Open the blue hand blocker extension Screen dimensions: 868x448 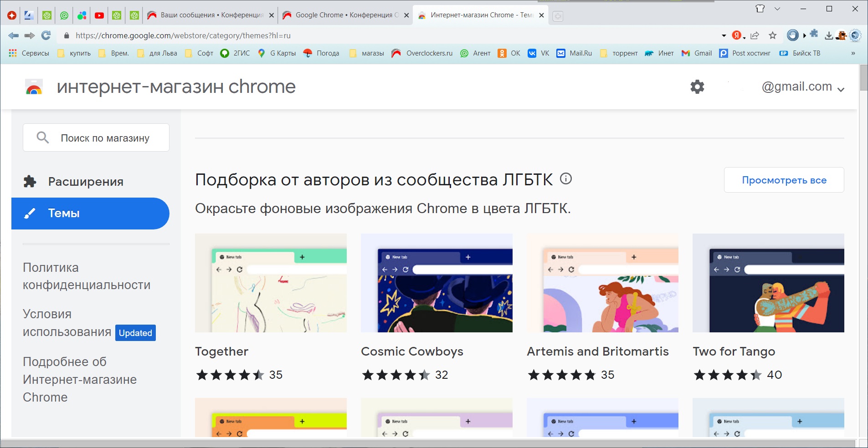793,35
